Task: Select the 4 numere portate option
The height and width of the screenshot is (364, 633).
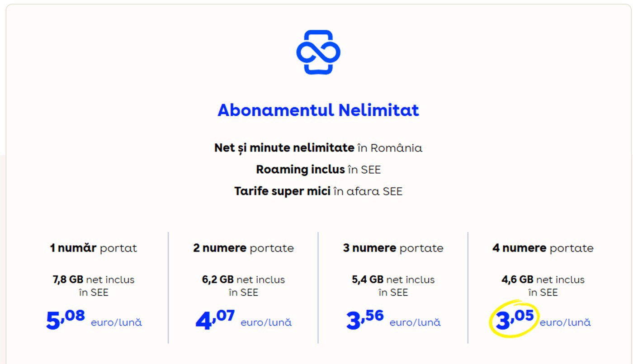Action: (x=543, y=248)
